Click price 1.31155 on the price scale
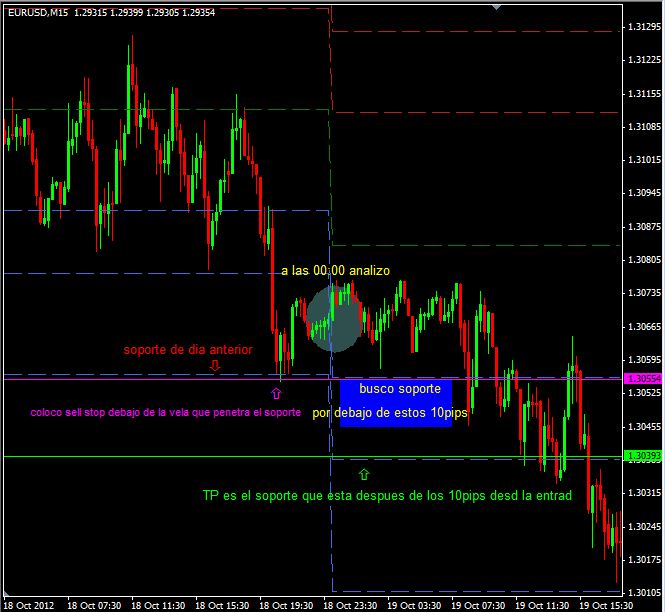Image resolution: width=665 pixels, height=612 pixels. pyautogui.click(x=644, y=93)
